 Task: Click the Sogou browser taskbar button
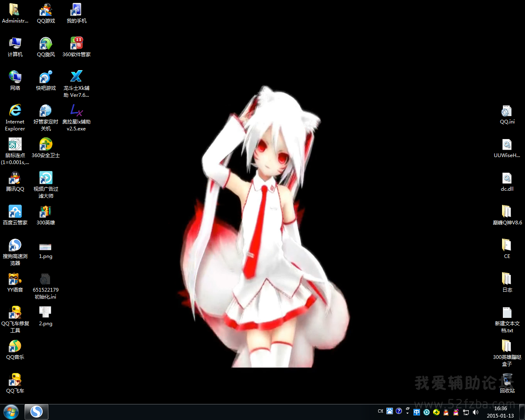tap(37, 412)
